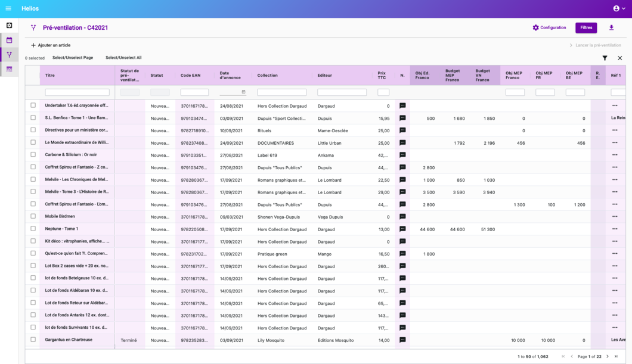Jump to last page of results
Screen dimensions: 632x364
pyautogui.click(x=616, y=356)
